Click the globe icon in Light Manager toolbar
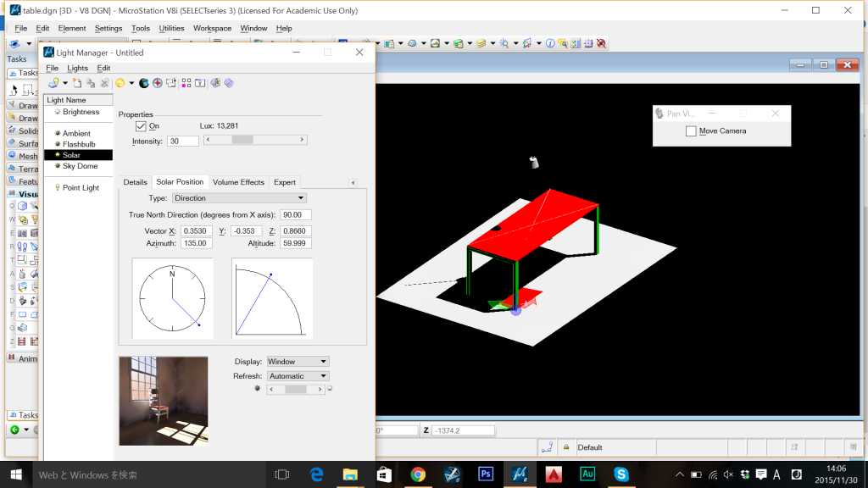The height and width of the screenshot is (488, 868). (144, 83)
